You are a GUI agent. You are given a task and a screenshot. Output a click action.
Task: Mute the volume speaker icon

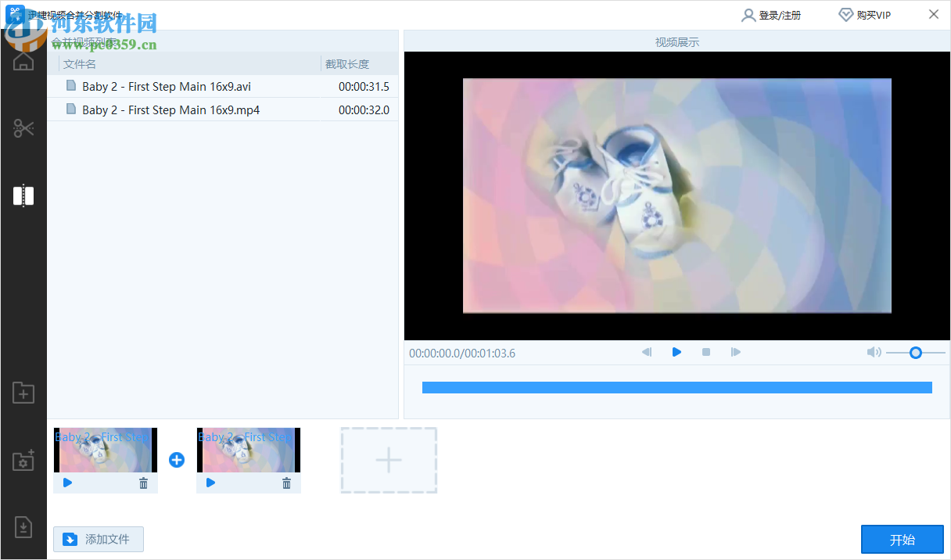[874, 353]
